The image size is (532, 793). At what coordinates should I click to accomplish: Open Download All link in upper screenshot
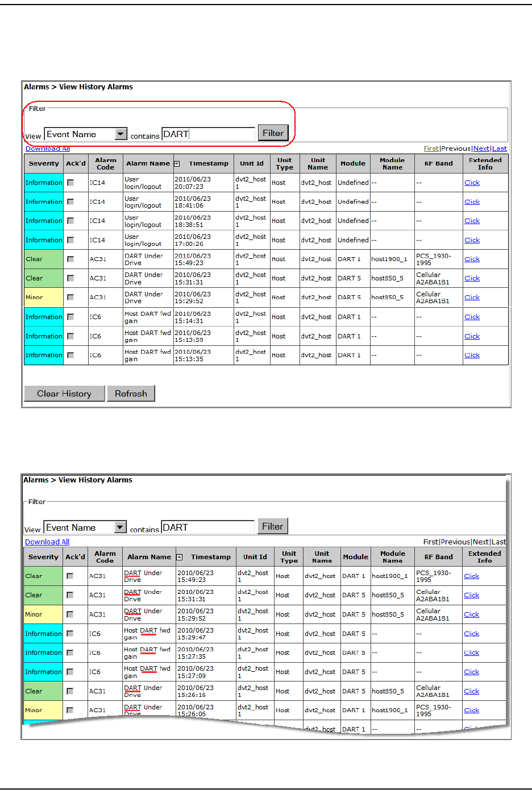click(x=48, y=148)
